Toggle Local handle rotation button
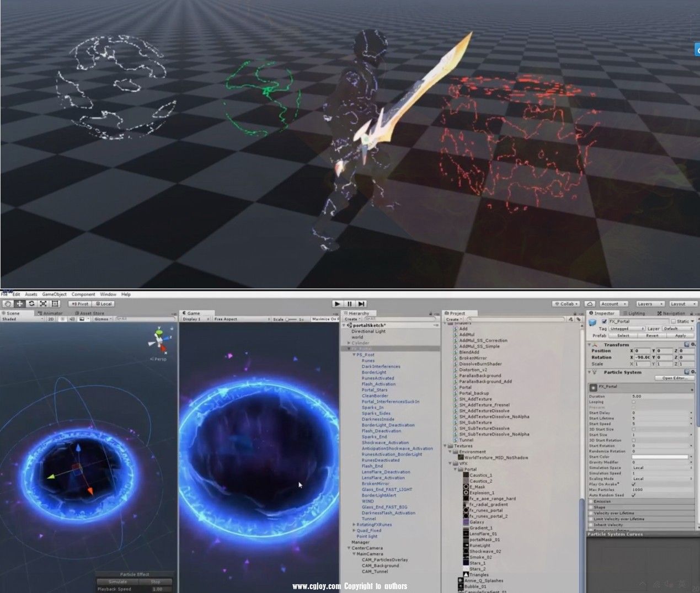The width and height of the screenshot is (700, 593). (103, 303)
